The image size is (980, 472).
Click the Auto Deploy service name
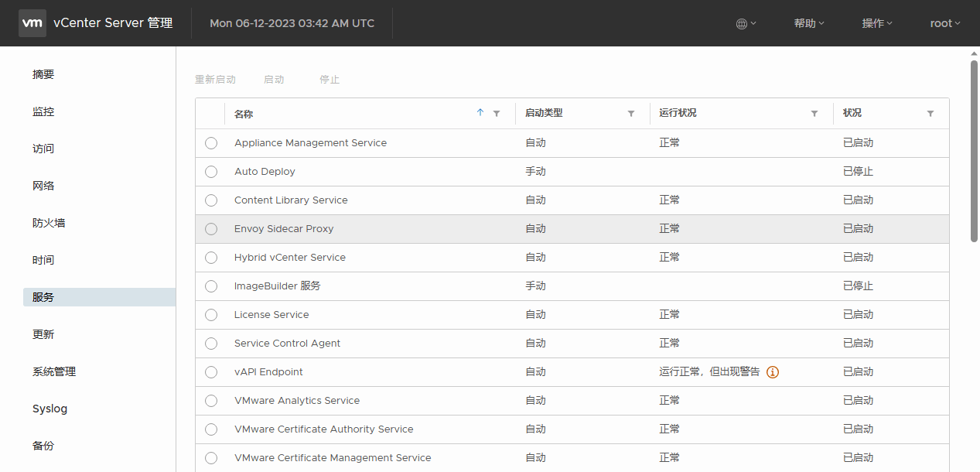pyautogui.click(x=265, y=172)
